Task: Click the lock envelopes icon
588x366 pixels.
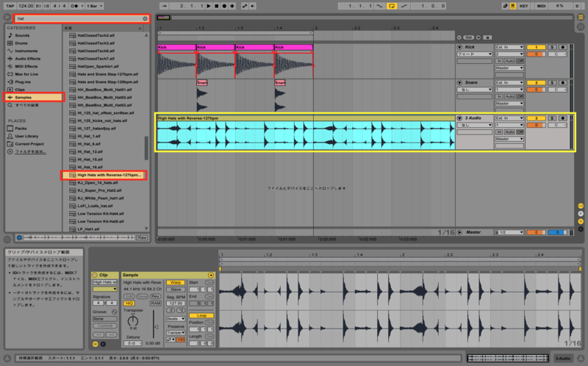Action: click(487, 37)
